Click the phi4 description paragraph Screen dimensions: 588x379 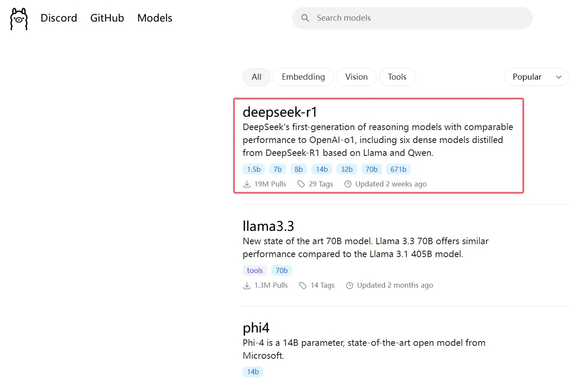pyautogui.click(x=364, y=349)
